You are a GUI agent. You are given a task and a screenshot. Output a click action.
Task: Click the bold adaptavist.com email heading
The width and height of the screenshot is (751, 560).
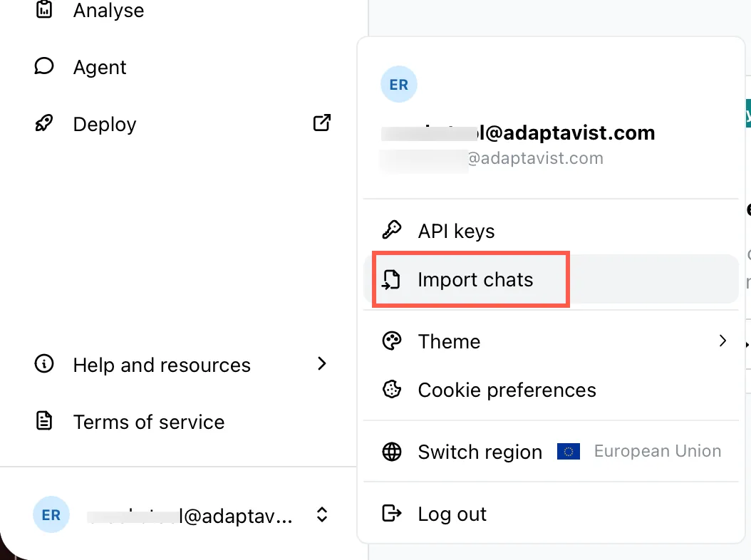pyautogui.click(x=518, y=133)
